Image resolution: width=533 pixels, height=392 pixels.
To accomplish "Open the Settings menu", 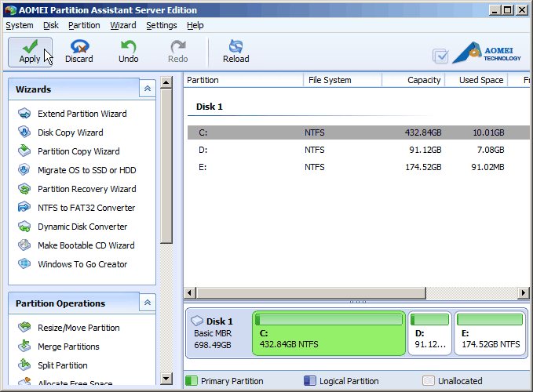I will tap(162, 25).
